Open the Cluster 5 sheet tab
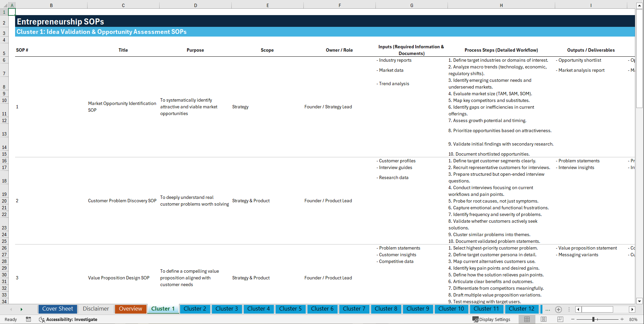This screenshot has height=324, width=644. (290, 309)
